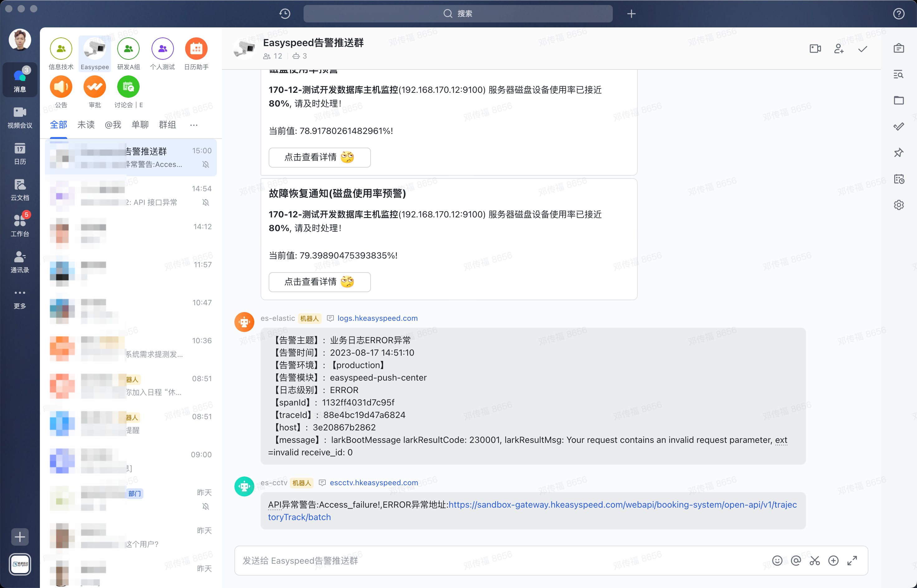This screenshot has height=588, width=917.
Task: Click first 点击查看详情 button
Action: (x=319, y=157)
